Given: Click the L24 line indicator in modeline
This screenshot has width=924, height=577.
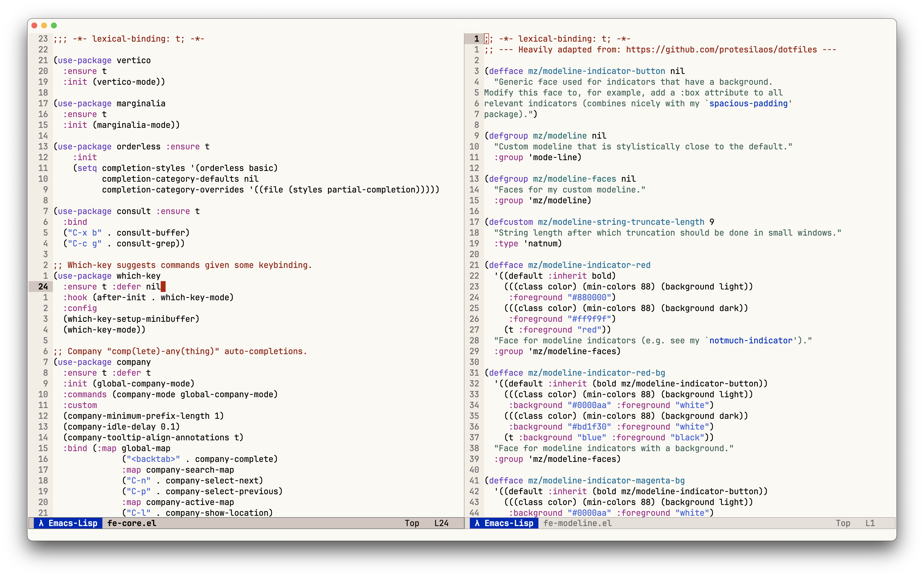Looking at the screenshot, I should [441, 523].
